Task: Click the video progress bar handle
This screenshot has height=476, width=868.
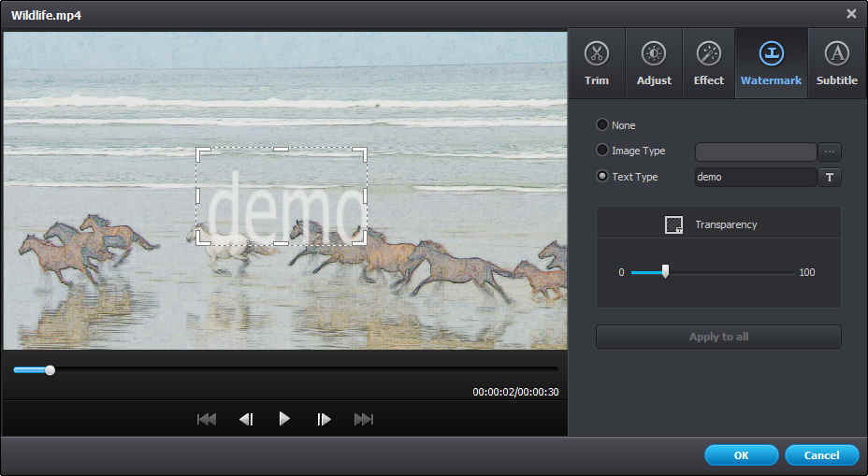Action: click(50, 370)
